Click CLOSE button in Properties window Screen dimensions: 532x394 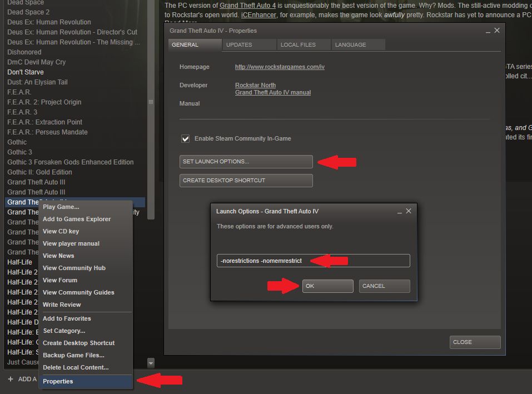tap(475, 342)
